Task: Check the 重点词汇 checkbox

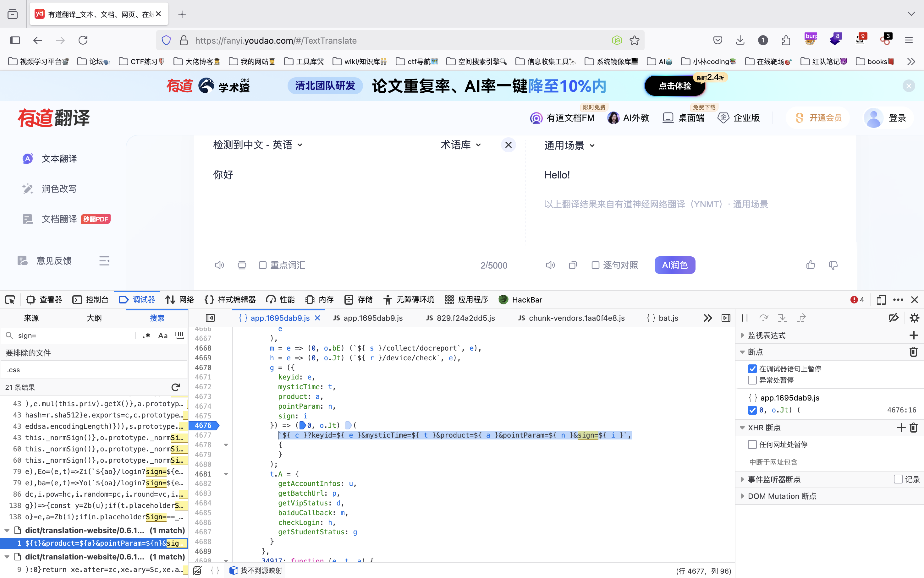Action: 262,265
